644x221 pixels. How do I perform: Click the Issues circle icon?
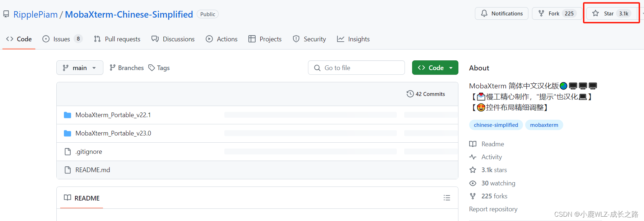tap(46, 39)
